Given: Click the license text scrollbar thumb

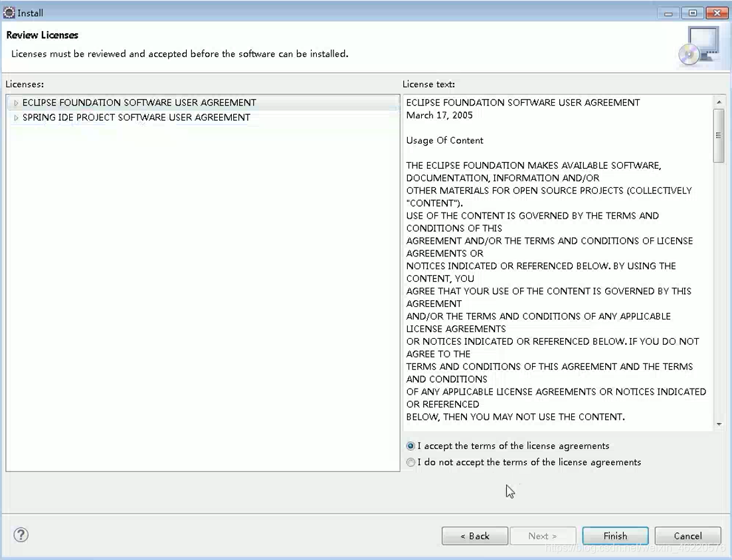Looking at the screenshot, I should click(719, 136).
